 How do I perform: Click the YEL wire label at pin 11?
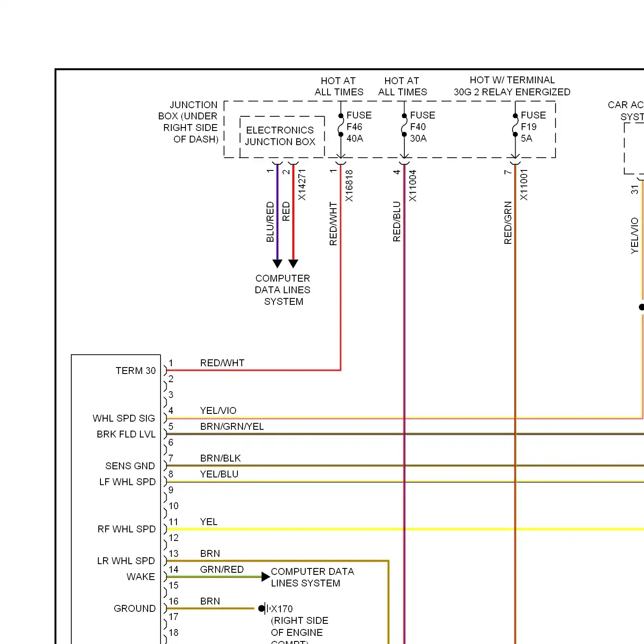tap(209, 522)
